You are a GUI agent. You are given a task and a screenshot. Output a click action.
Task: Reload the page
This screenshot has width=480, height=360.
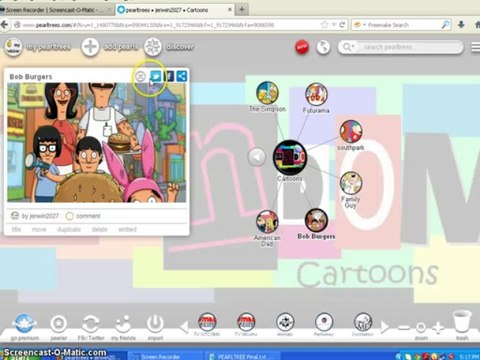(x=342, y=25)
